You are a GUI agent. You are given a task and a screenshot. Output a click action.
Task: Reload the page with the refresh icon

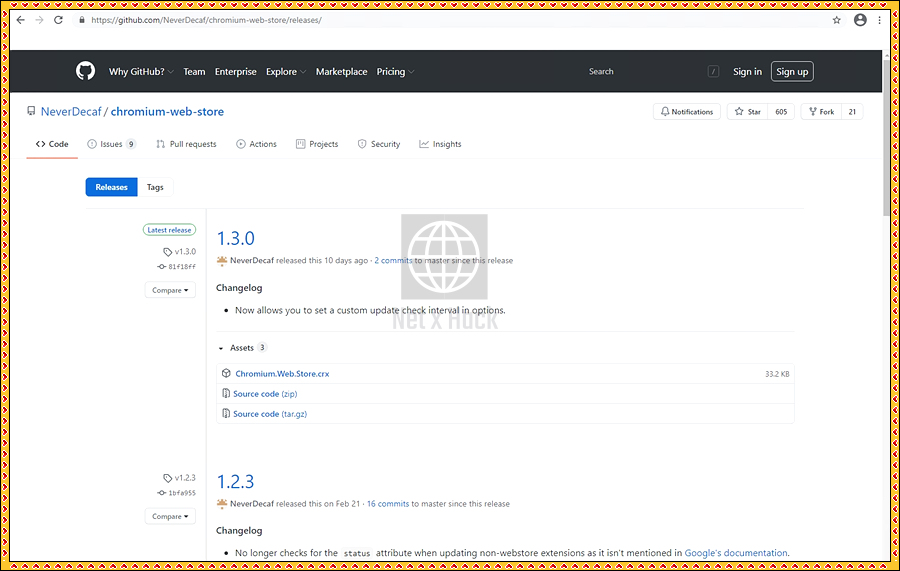tap(58, 20)
